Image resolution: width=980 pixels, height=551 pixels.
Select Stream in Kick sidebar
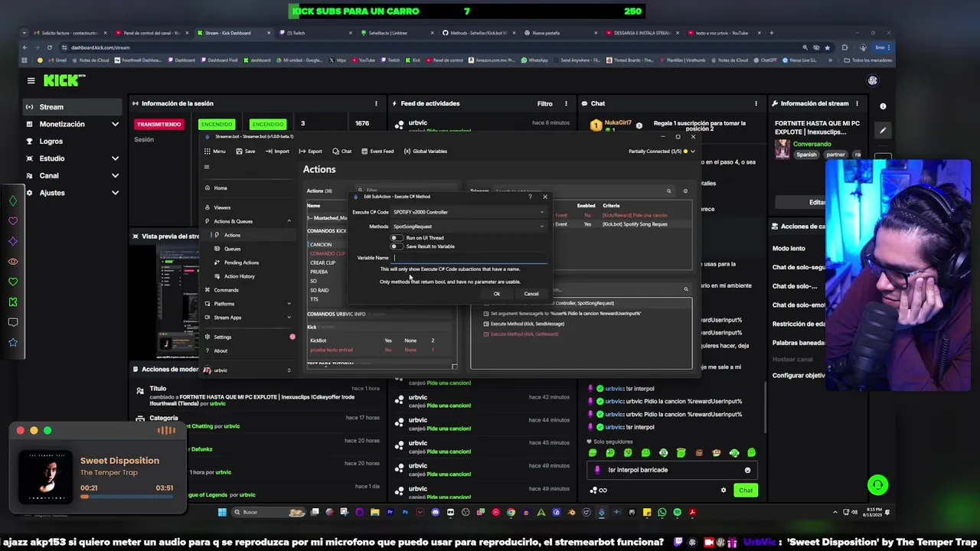tap(72, 107)
